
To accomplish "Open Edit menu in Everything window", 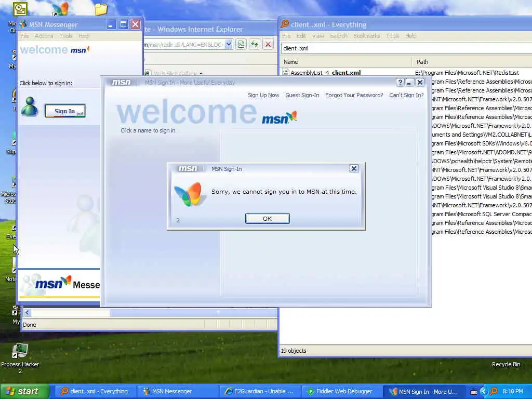I will coord(301,36).
